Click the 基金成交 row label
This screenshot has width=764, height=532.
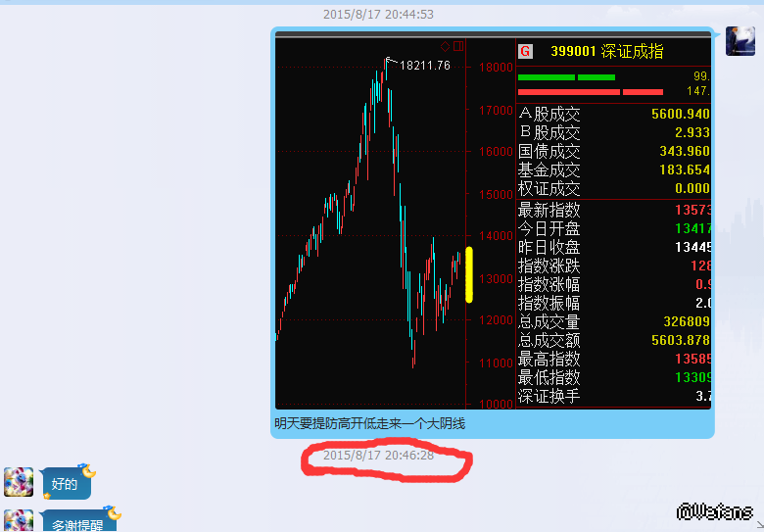(549, 169)
